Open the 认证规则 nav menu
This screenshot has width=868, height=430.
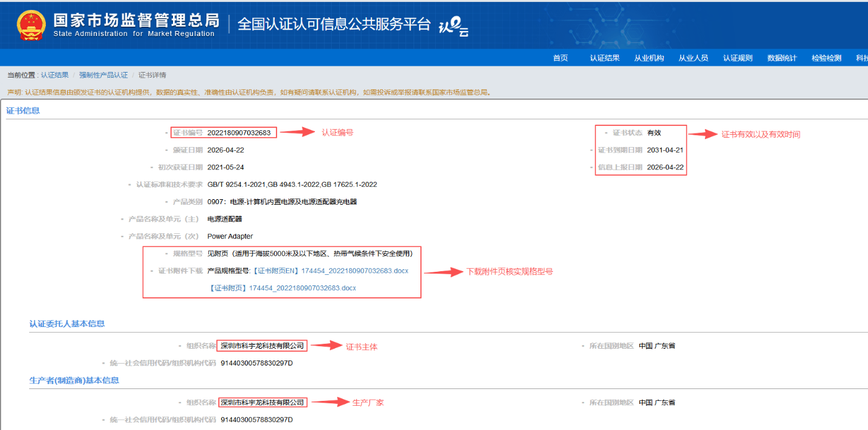tap(738, 58)
